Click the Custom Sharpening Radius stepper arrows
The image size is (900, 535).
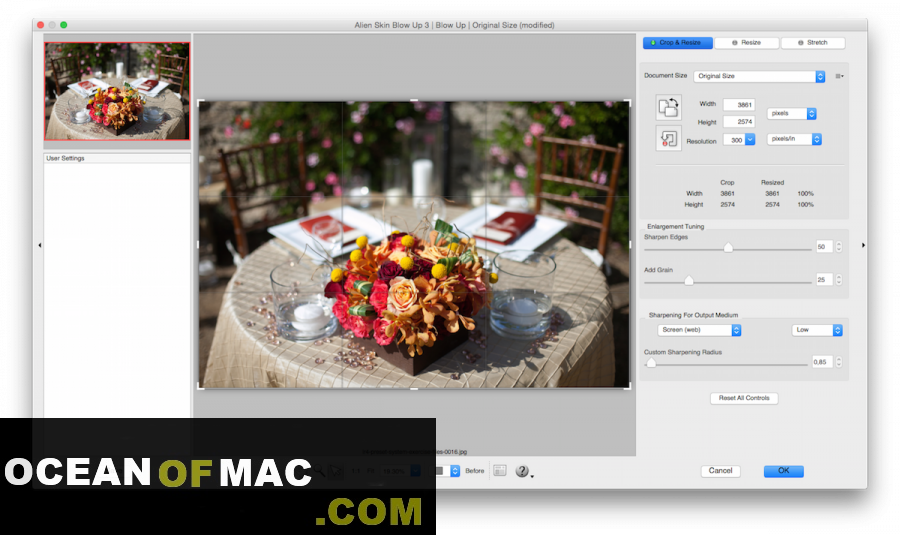[x=839, y=362]
